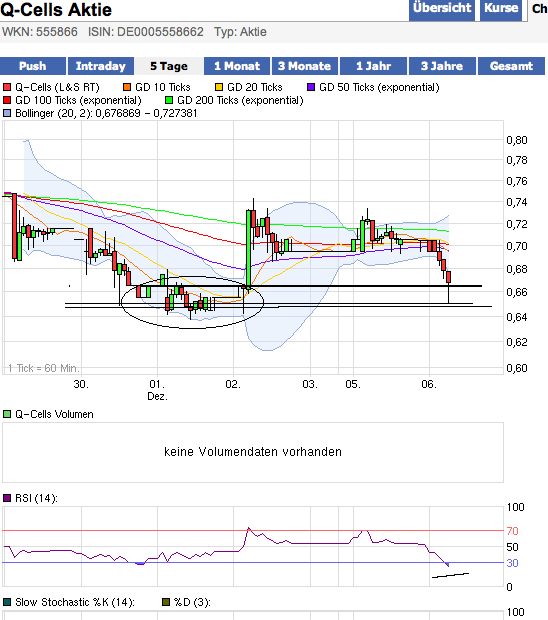The image size is (548, 620).
Task: Click the GD 50 Ticks (exponential) label
Action: (x=379, y=87)
